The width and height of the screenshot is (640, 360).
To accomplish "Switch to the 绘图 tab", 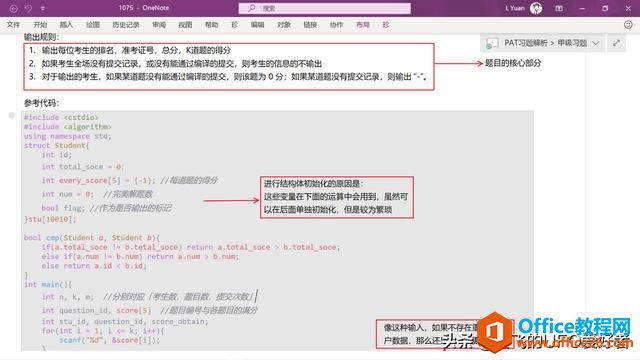I will tap(93, 25).
